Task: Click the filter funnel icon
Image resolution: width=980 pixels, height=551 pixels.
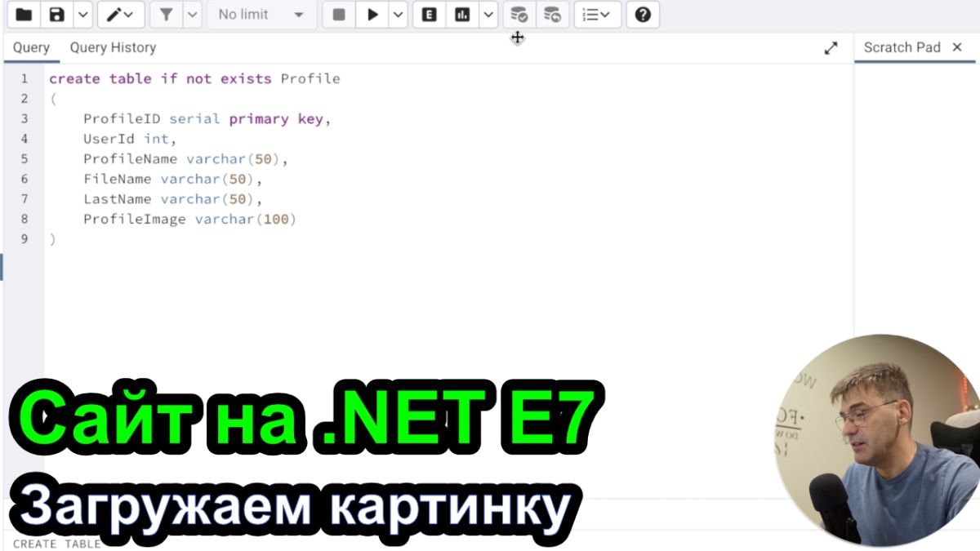Action: point(166,15)
